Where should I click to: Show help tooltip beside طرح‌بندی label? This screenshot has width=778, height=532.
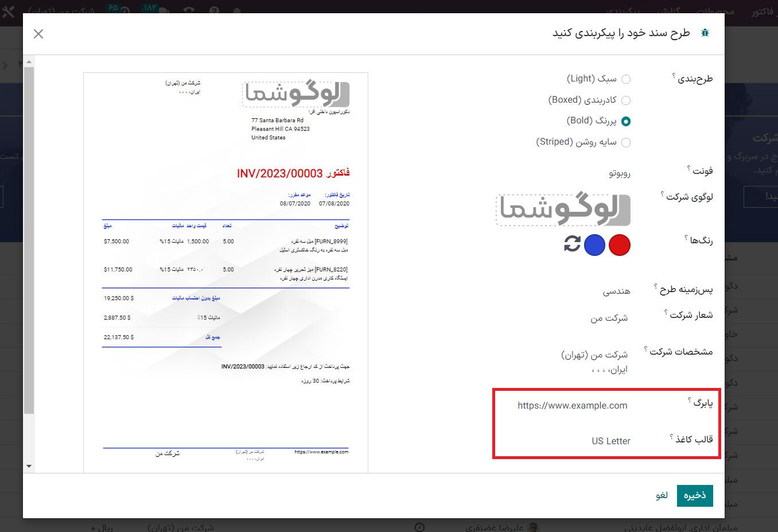point(674,75)
